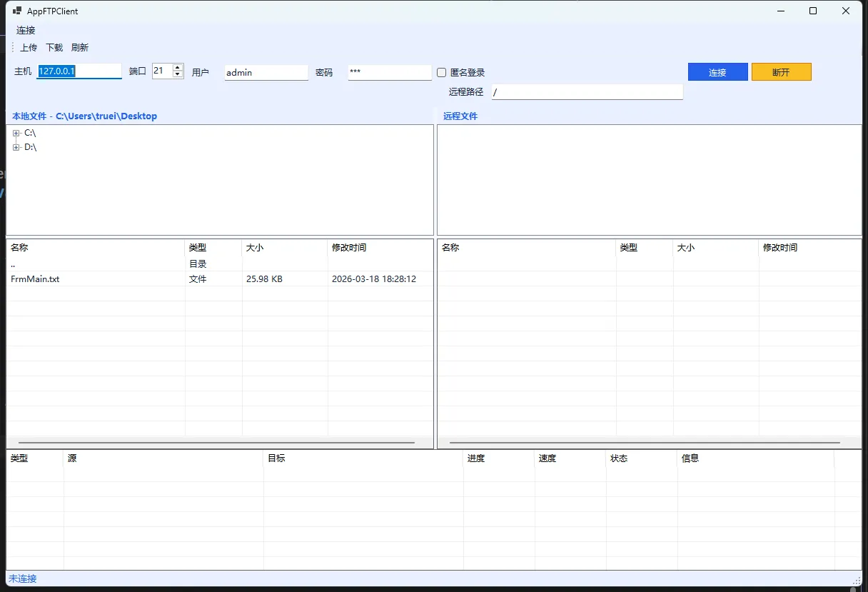The width and height of the screenshot is (868, 592).
Task: Click the 刷新 refresh toolbar button
Action: (x=80, y=48)
